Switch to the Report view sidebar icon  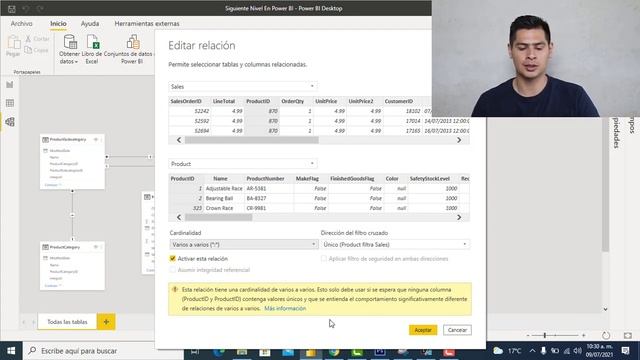click(10, 84)
